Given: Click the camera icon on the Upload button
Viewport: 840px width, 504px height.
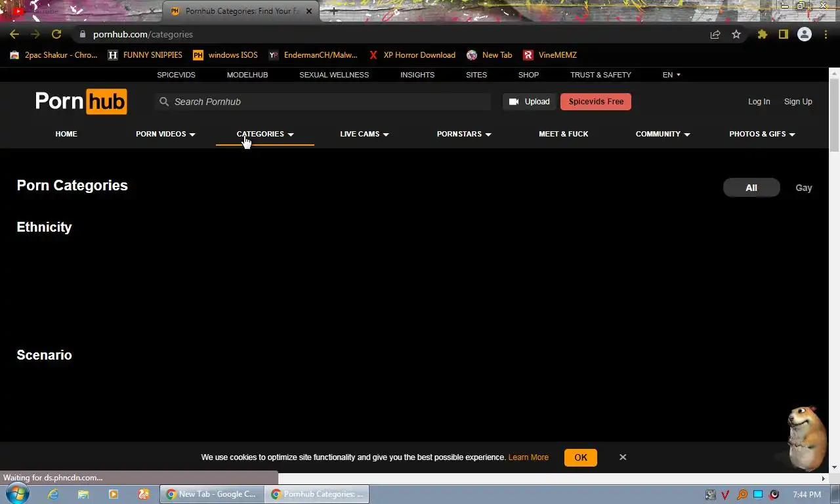Looking at the screenshot, I should [514, 102].
